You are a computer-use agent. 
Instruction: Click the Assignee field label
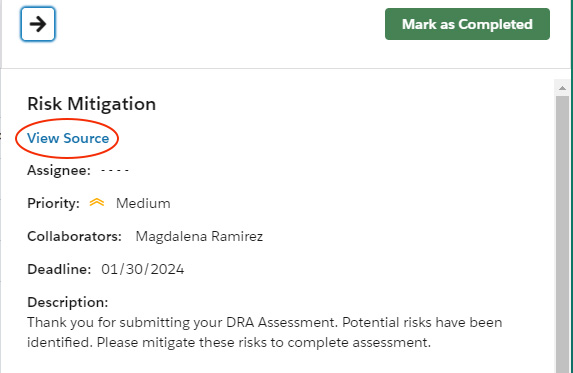[x=59, y=171]
